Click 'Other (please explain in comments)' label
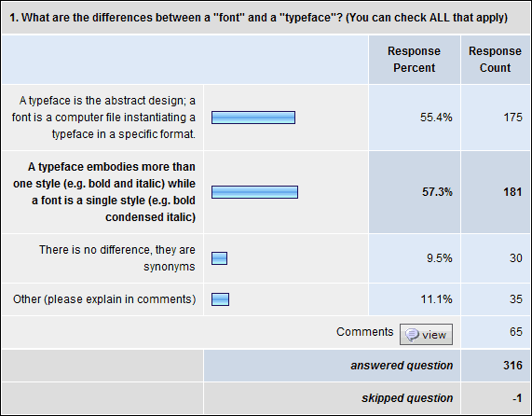 coord(104,299)
